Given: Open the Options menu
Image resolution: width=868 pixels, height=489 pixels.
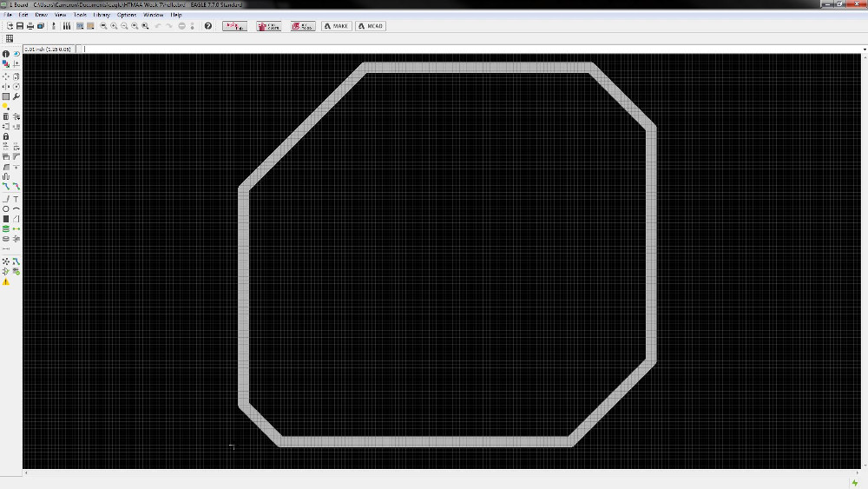Looking at the screenshot, I should 127,15.
